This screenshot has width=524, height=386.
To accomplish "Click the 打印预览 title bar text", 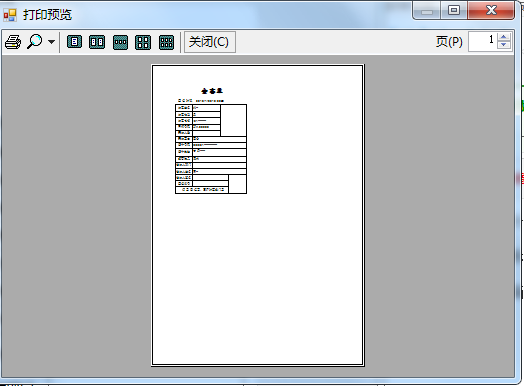I will point(47,15).
